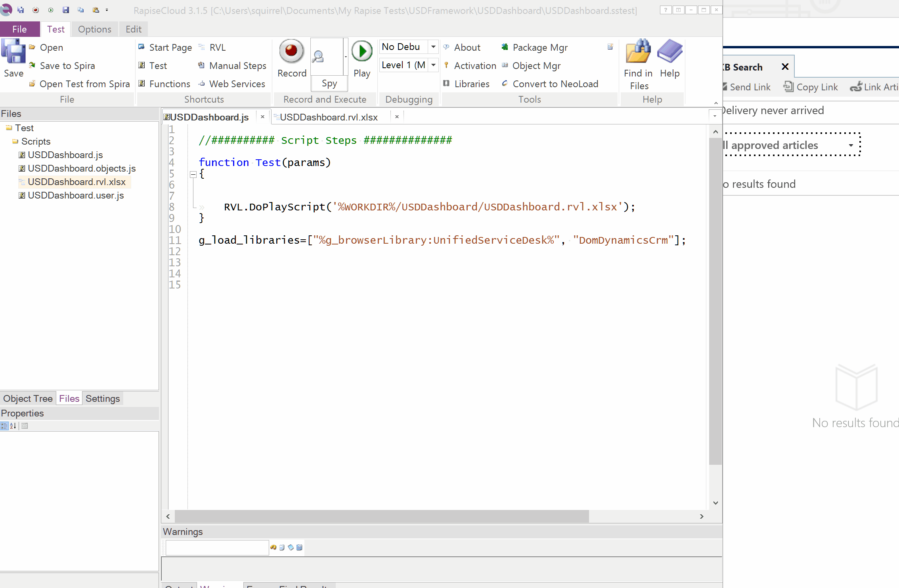Click the Save floppy disk icon
Screen dimensions: 899x588
click(x=13, y=52)
